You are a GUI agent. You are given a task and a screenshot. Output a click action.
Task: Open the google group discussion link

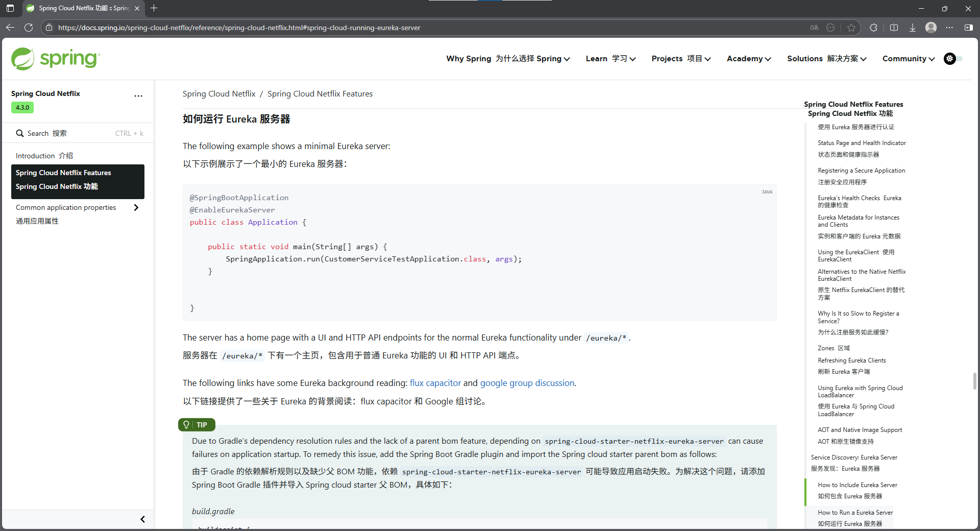(527, 383)
